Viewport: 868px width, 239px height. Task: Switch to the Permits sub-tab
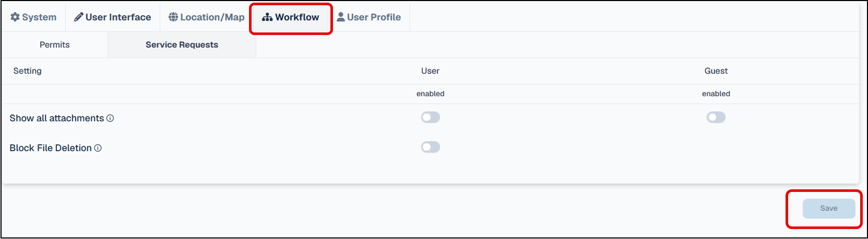click(x=55, y=44)
